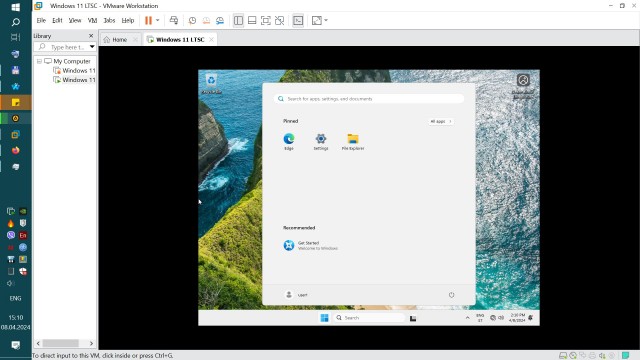This screenshot has height=360, width=640.
Task: Open the File menu
Action: pos(41,20)
